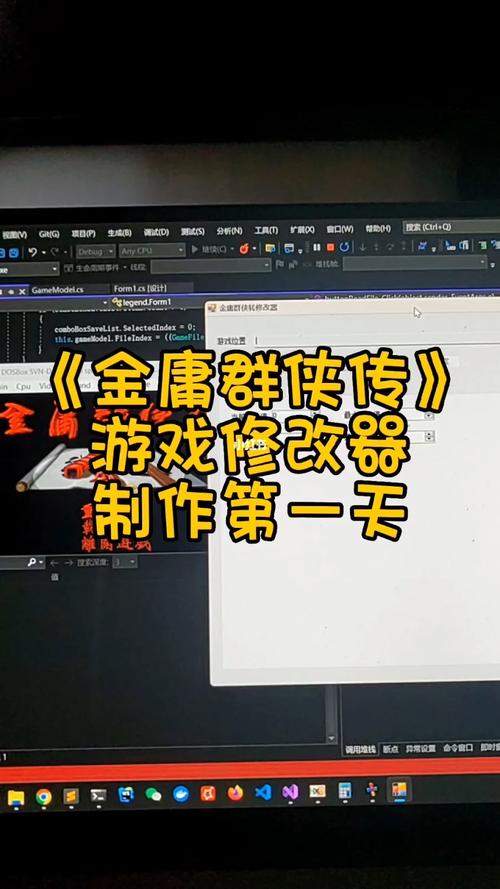Screen dimensions: 500x889
Task: Click the forward arrow in watch panel
Action: tap(68, 562)
